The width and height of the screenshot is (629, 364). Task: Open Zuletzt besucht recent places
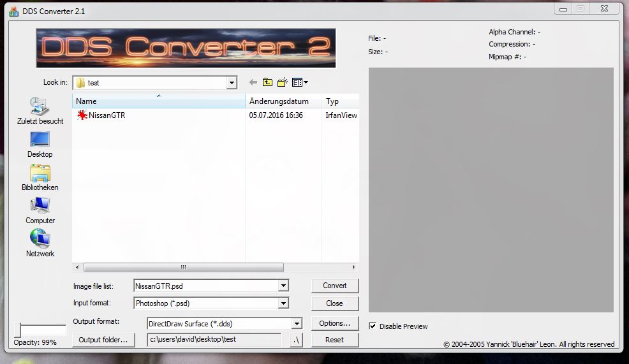pyautogui.click(x=40, y=111)
